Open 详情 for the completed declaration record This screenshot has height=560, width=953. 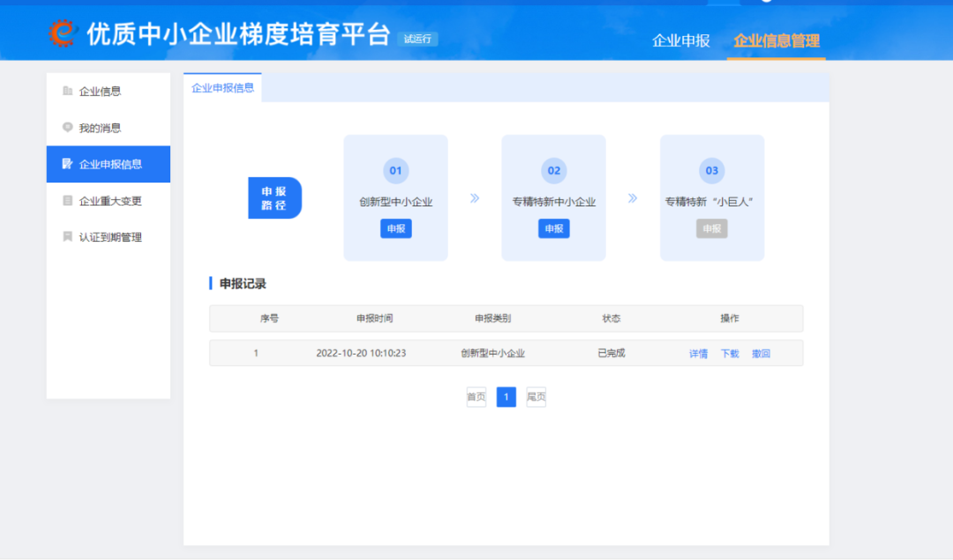point(698,353)
